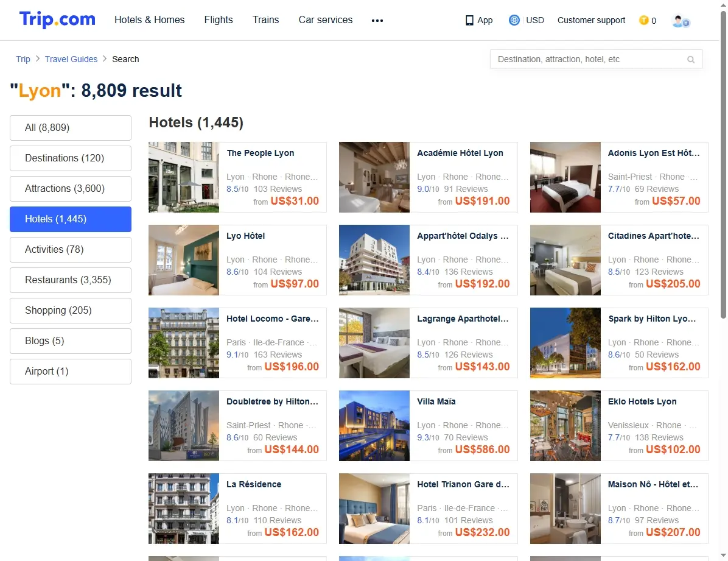Open the USD currency selector
728x561 pixels.
[535, 20]
